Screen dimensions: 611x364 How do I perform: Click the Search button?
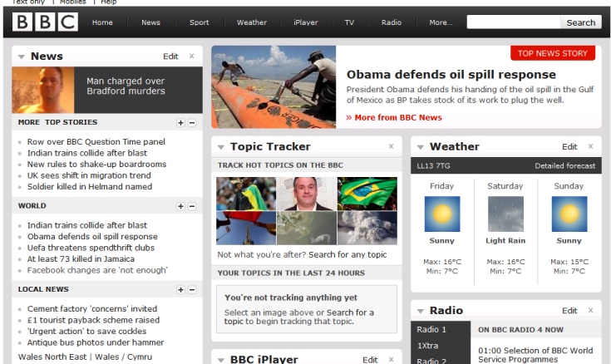(581, 22)
